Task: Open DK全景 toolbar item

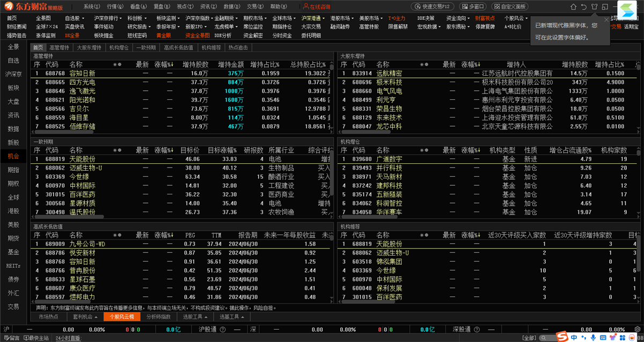Action: (x=72, y=35)
